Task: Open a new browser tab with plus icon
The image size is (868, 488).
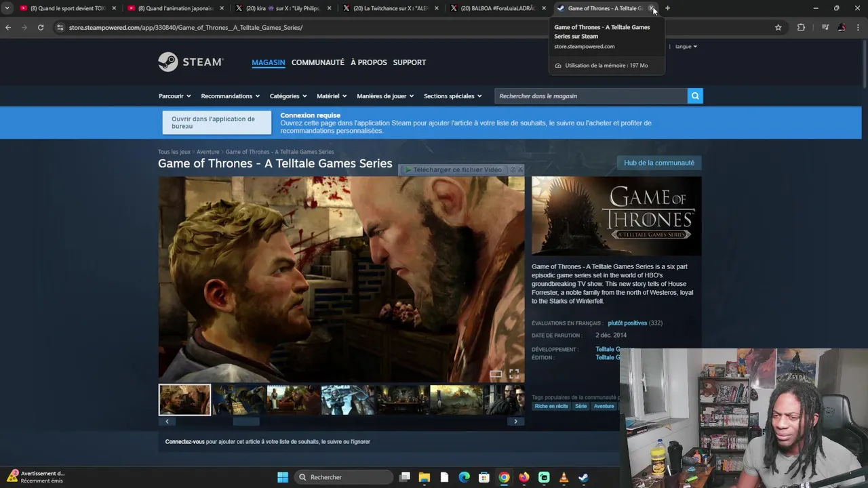Action: (667, 8)
